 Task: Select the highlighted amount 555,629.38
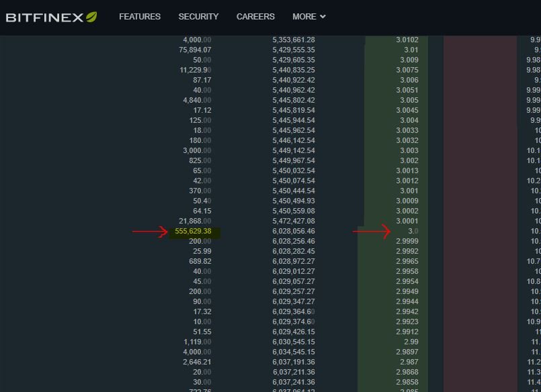(194, 231)
